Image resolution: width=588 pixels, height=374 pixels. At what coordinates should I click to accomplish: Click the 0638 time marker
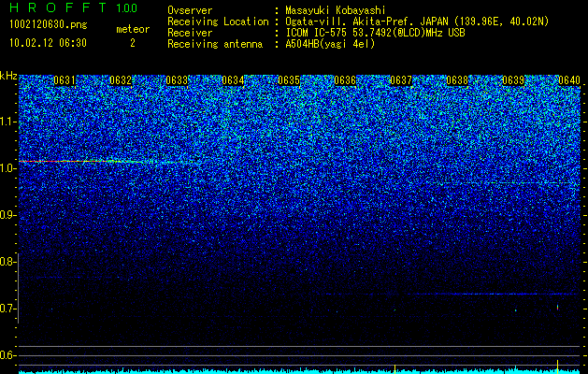click(457, 80)
